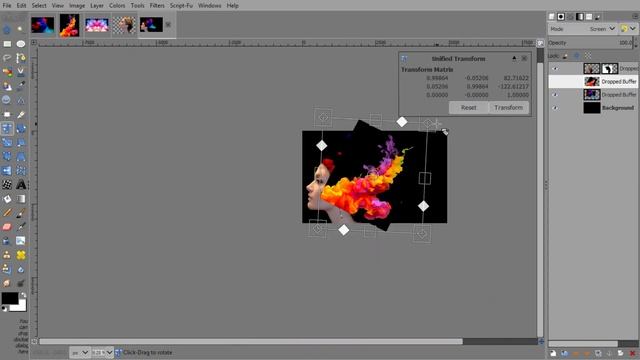Click the foreground color black swatch
640x360 pixels.
[x=9, y=298]
